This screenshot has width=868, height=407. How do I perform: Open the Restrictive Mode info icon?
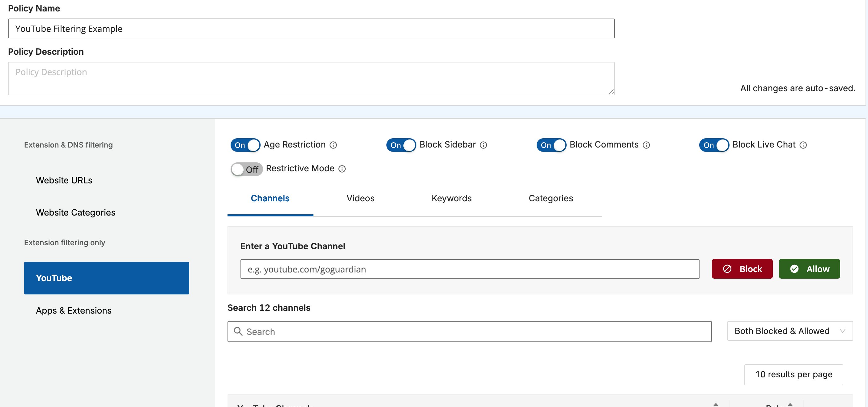pos(342,169)
